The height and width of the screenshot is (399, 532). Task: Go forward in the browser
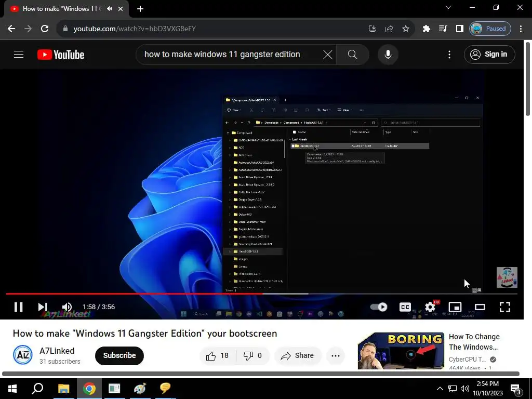tap(28, 29)
